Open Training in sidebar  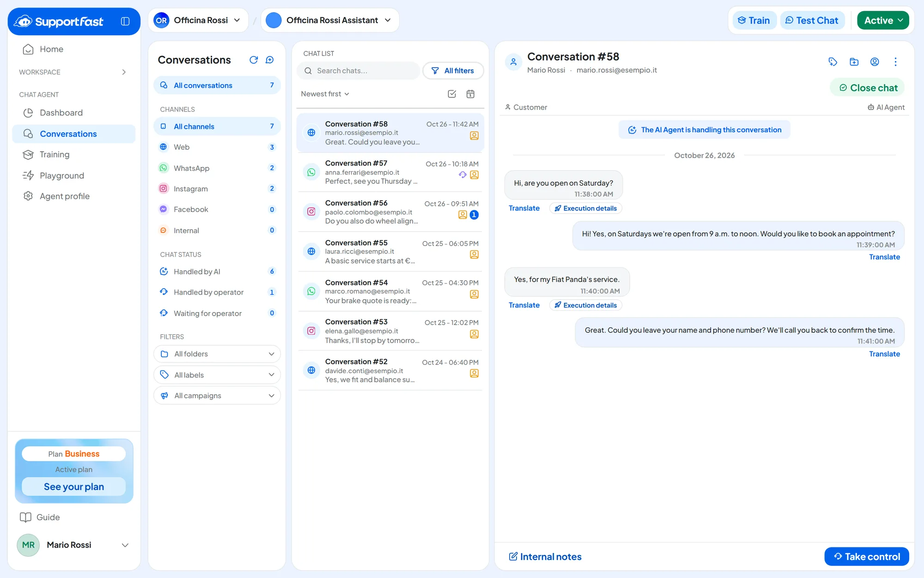(74, 154)
